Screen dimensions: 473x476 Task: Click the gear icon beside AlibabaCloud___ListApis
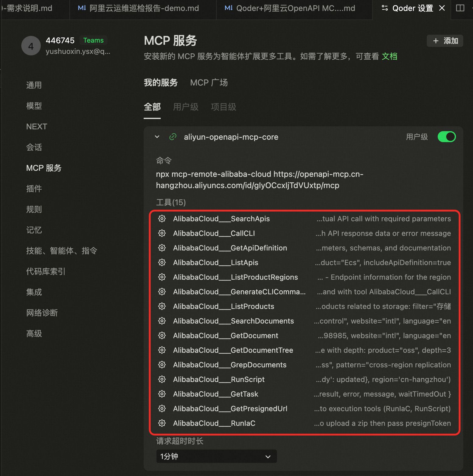[162, 262]
